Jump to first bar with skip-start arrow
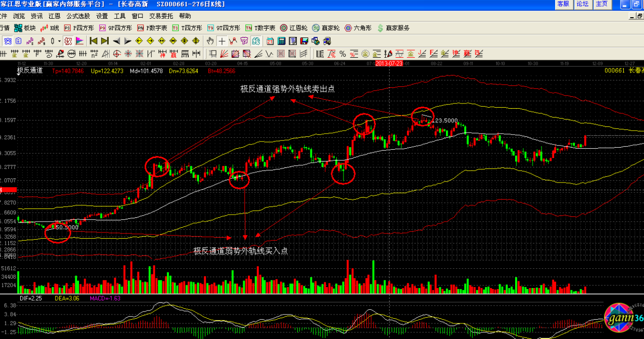644x339 pixels. [94, 41]
